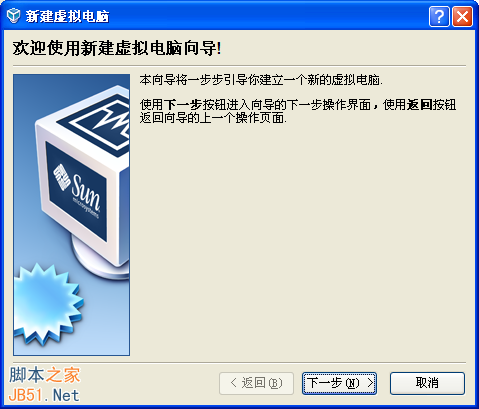Screen dimensions: 479x409
Task: Cancel the wizard with 取消 button
Action: (x=427, y=383)
